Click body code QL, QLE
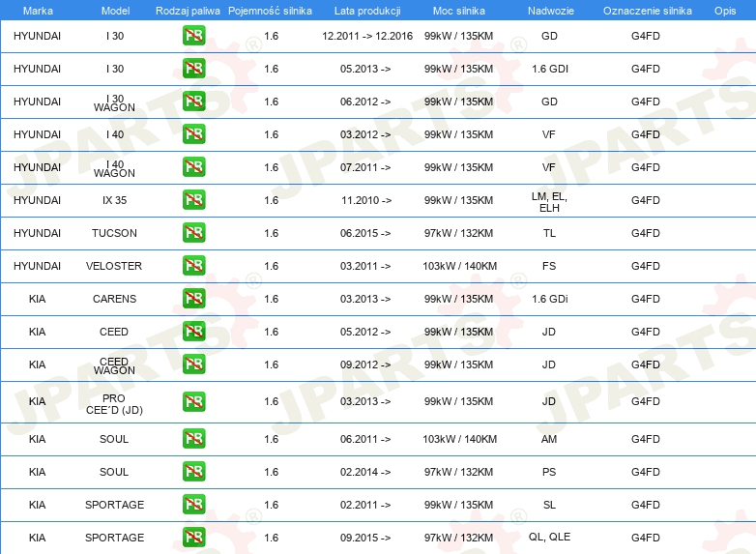This screenshot has width=756, height=554. coord(549,537)
